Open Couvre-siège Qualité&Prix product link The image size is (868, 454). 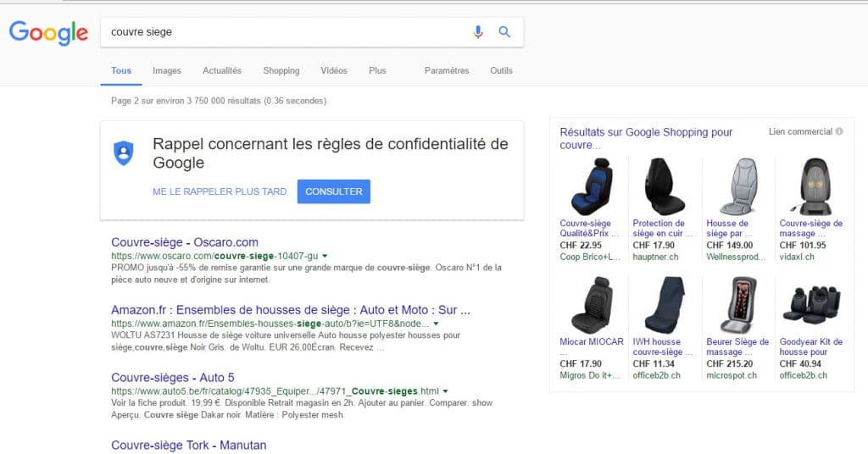[589, 229]
